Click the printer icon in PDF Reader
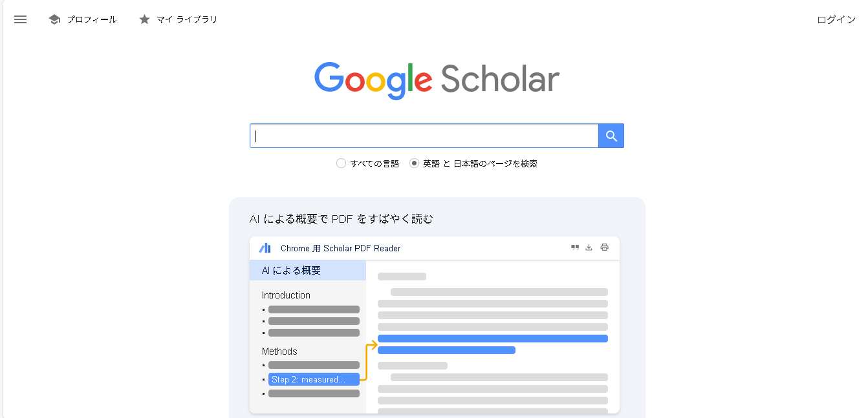868x418 pixels. pyautogui.click(x=605, y=247)
